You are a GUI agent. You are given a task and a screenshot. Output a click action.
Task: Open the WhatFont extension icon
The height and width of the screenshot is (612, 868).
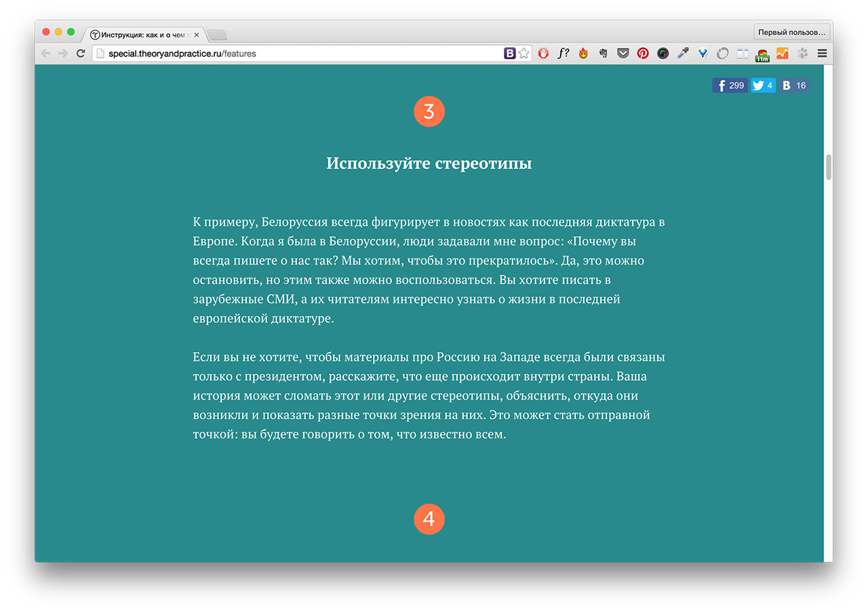[564, 53]
